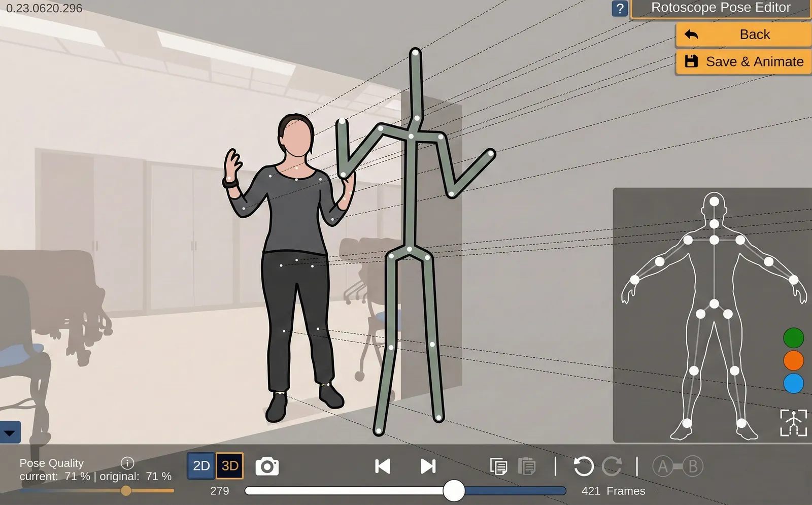The width and height of the screenshot is (812, 505).
Task: Jump to the next frame
Action: pos(428,466)
